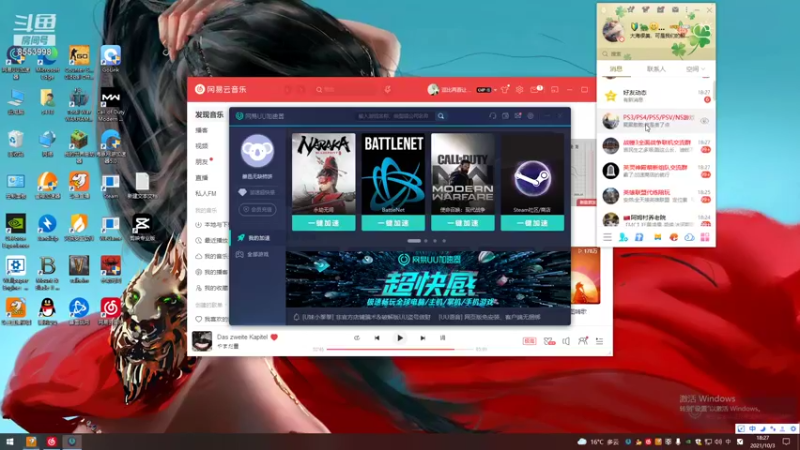Click the VIP badge next to the username
This screenshot has height=450, width=800.
[483, 90]
